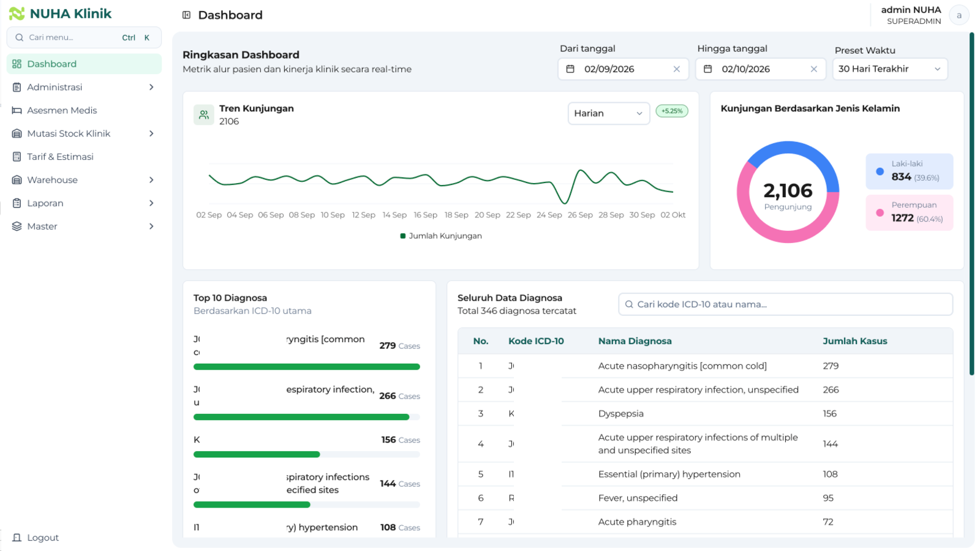Focus the Cari kode ICD-10 search field
980x551 pixels.
[786, 304]
